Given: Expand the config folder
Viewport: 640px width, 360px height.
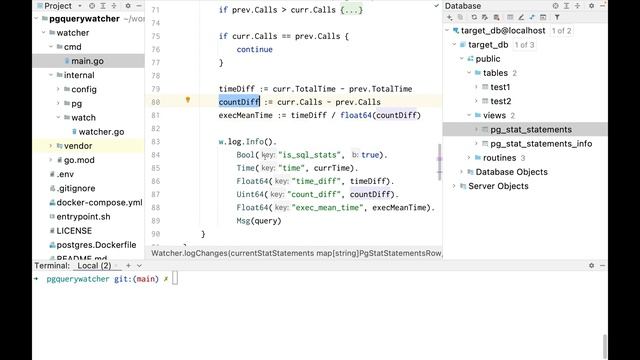Looking at the screenshot, I should (x=58, y=89).
